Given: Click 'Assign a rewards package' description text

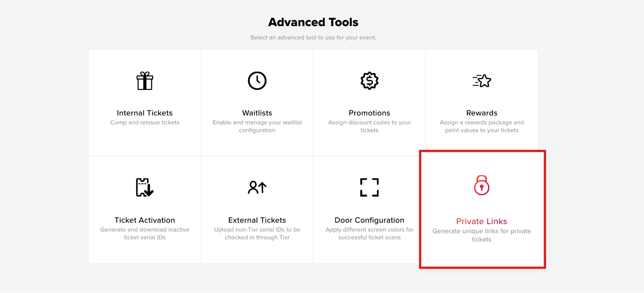Looking at the screenshot, I should [481, 126].
